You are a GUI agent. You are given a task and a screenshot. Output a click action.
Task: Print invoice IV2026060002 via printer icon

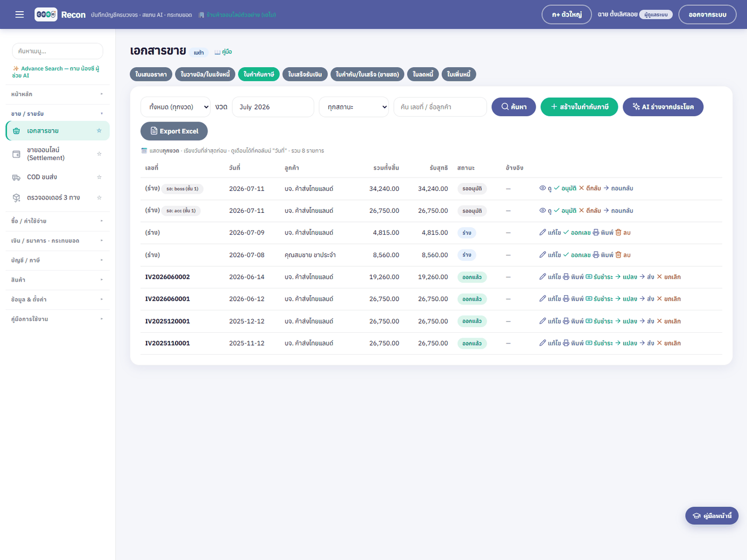coord(566,277)
